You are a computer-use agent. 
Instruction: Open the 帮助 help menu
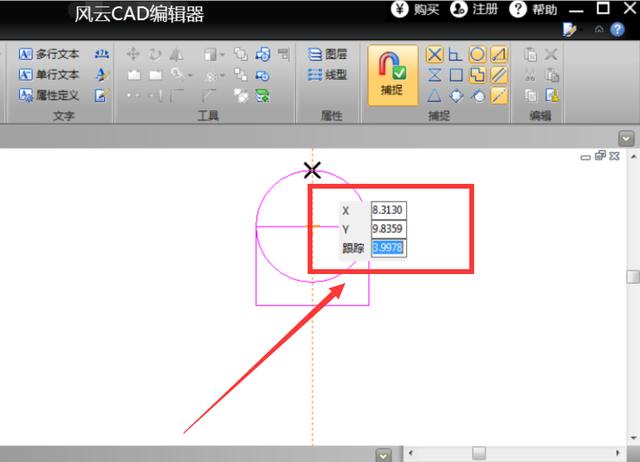point(534,10)
